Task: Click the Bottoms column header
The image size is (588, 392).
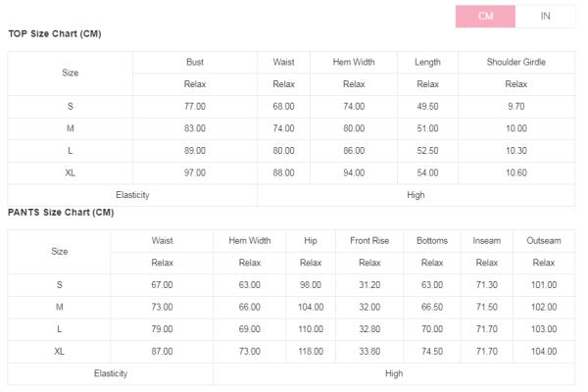Action: click(431, 240)
